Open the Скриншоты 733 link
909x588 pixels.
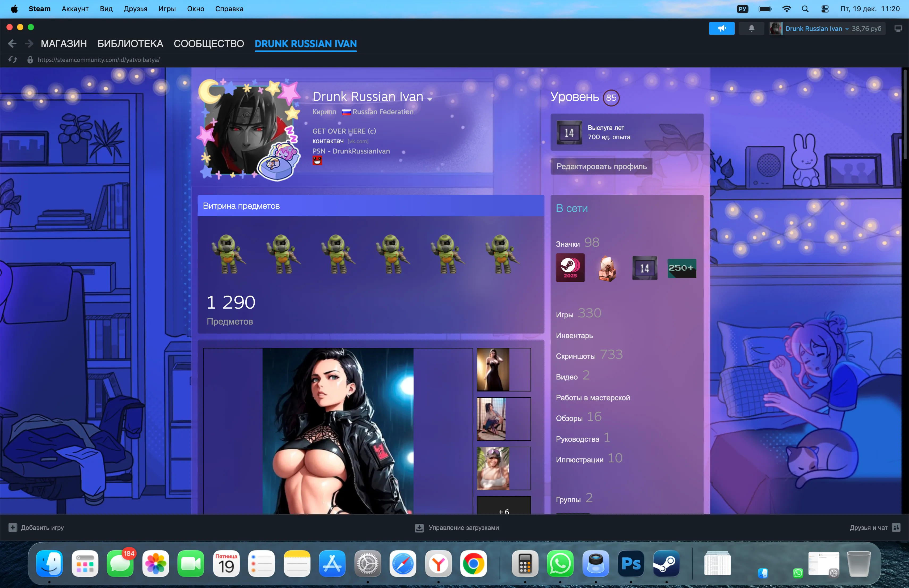589,355
